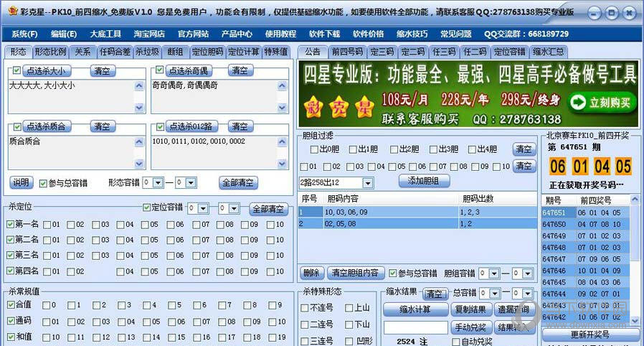Click the green 立刻购买 arrow button
Image resolution: width=644 pixels, height=346 pixels.
pos(602,103)
